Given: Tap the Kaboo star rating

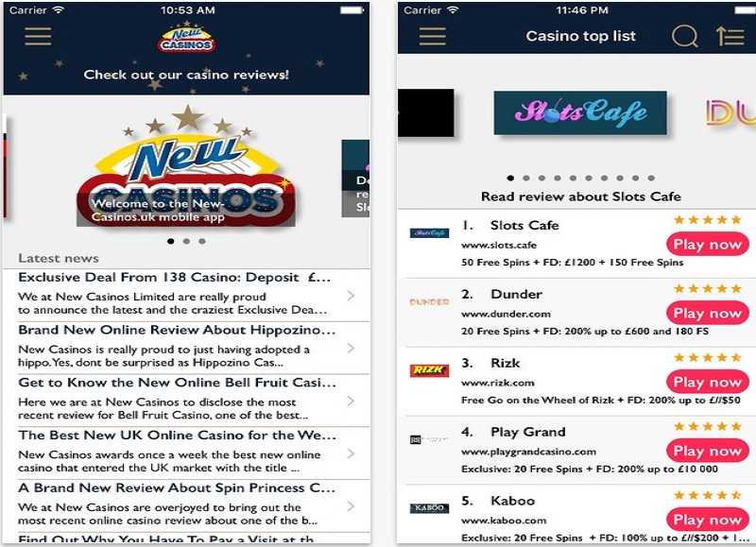Looking at the screenshot, I should coord(707,495).
